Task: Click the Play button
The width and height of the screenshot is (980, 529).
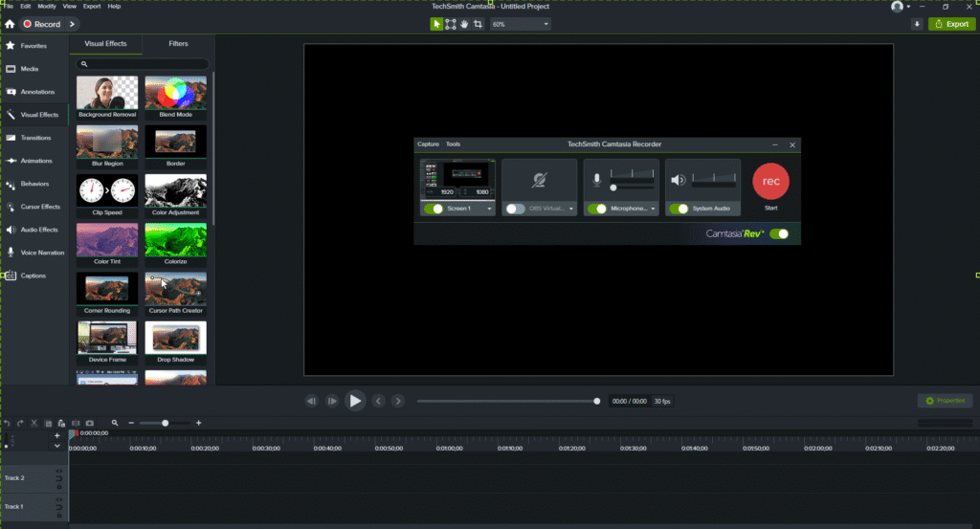Action: (x=354, y=401)
